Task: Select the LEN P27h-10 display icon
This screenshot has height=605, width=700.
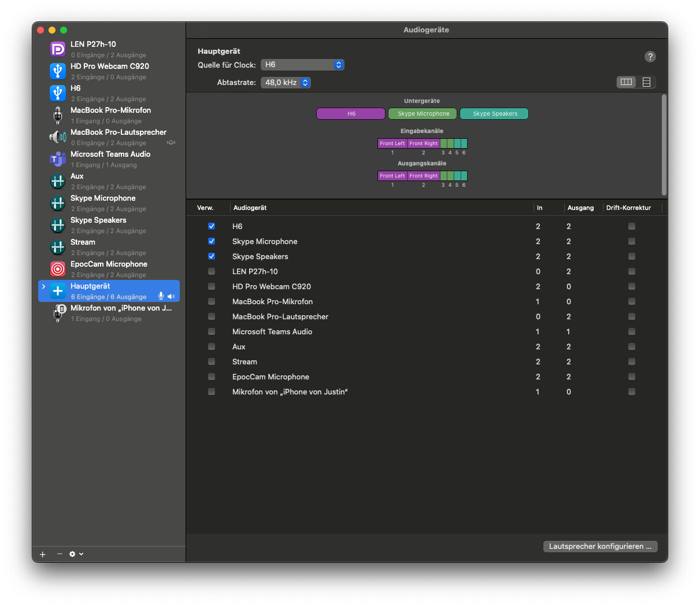Action: (58, 49)
